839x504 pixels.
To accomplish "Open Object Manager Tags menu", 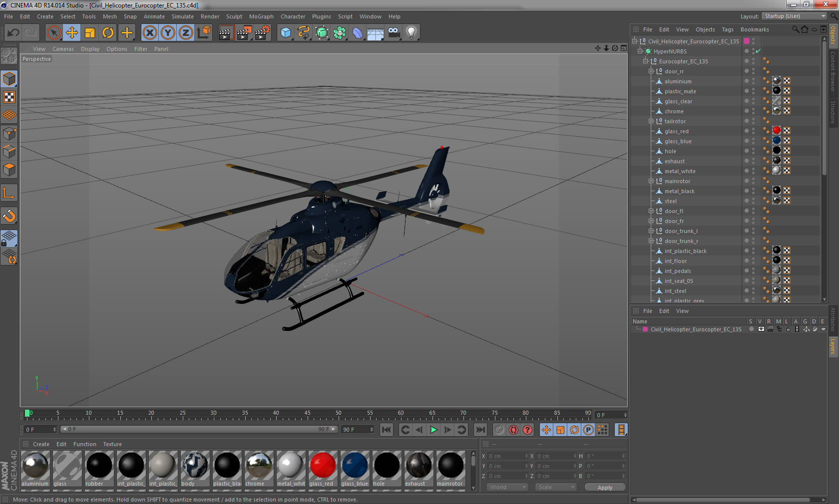I will [728, 29].
